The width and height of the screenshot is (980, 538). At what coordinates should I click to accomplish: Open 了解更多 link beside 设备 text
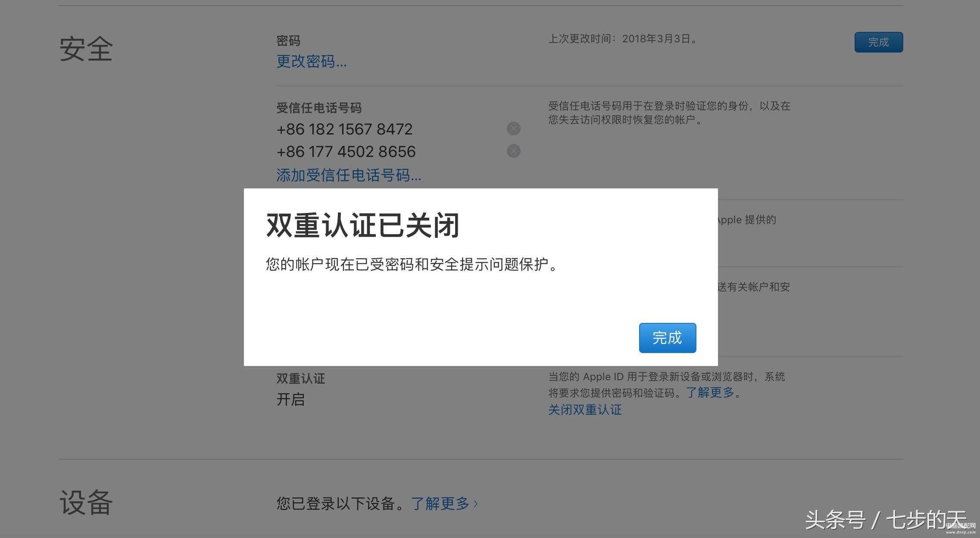coord(440,503)
